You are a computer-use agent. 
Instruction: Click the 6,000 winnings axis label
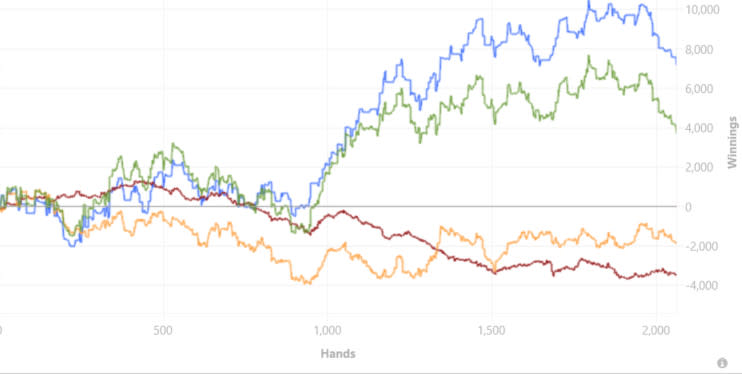(x=699, y=89)
